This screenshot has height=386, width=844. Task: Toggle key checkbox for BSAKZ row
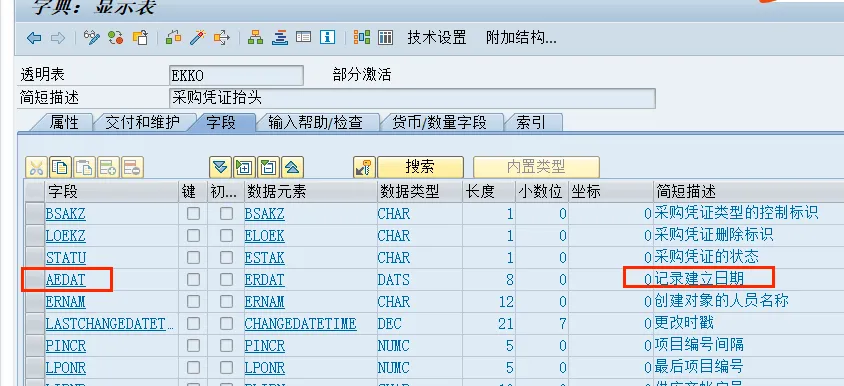click(193, 213)
